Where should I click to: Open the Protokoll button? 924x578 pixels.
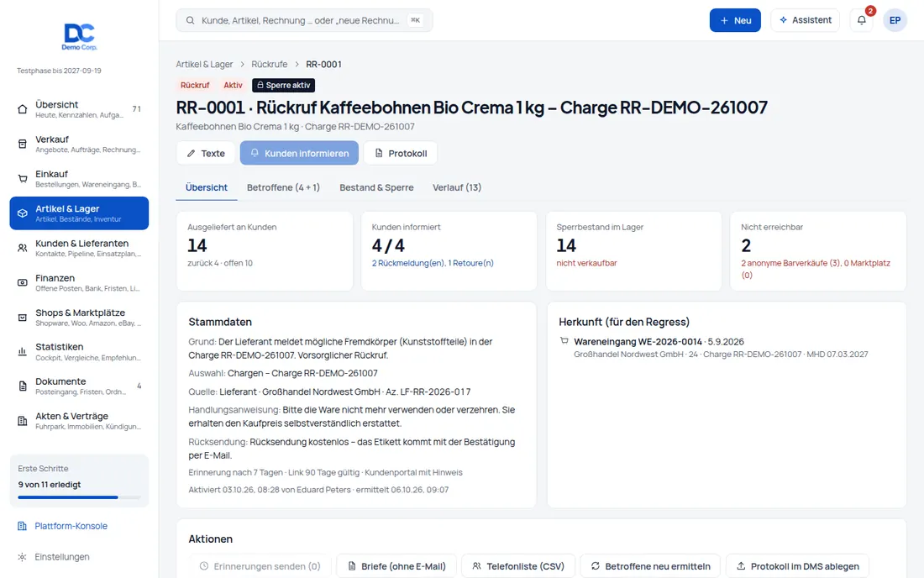point(400,153)
